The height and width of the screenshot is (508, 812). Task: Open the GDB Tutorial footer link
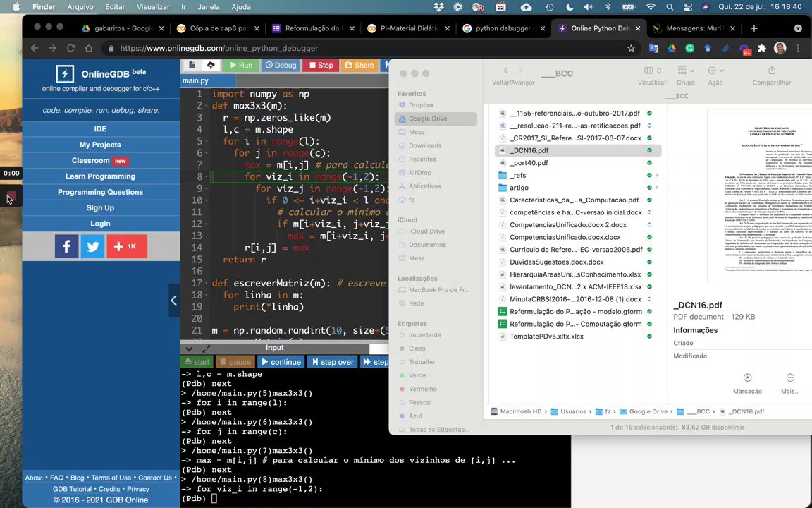72,489
